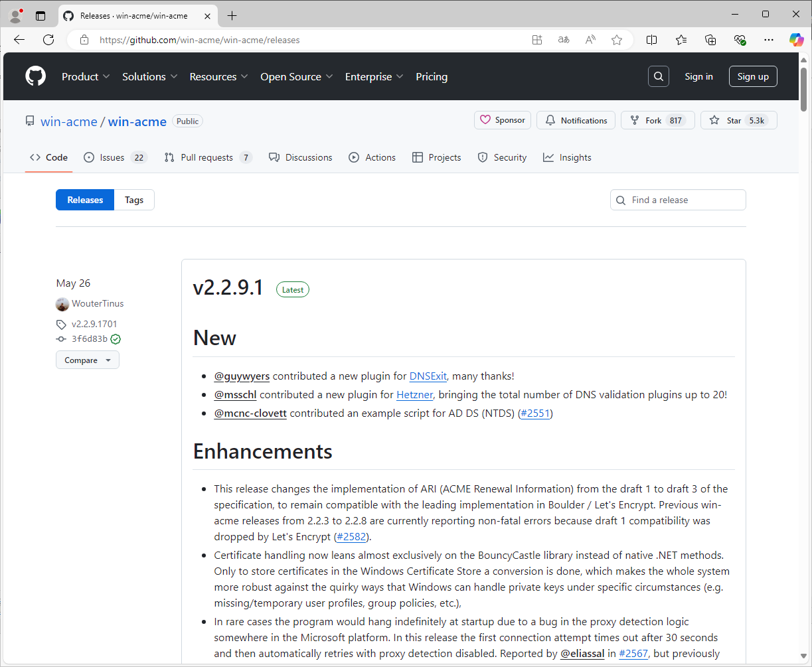Expand the Open Source menu
The height and width of the screenshot is (667, 812).
(296, 77)
